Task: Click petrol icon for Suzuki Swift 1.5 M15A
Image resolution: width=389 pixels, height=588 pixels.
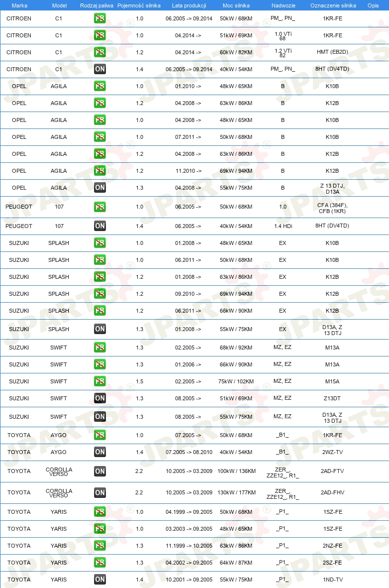Action: (x=99, y=381)
